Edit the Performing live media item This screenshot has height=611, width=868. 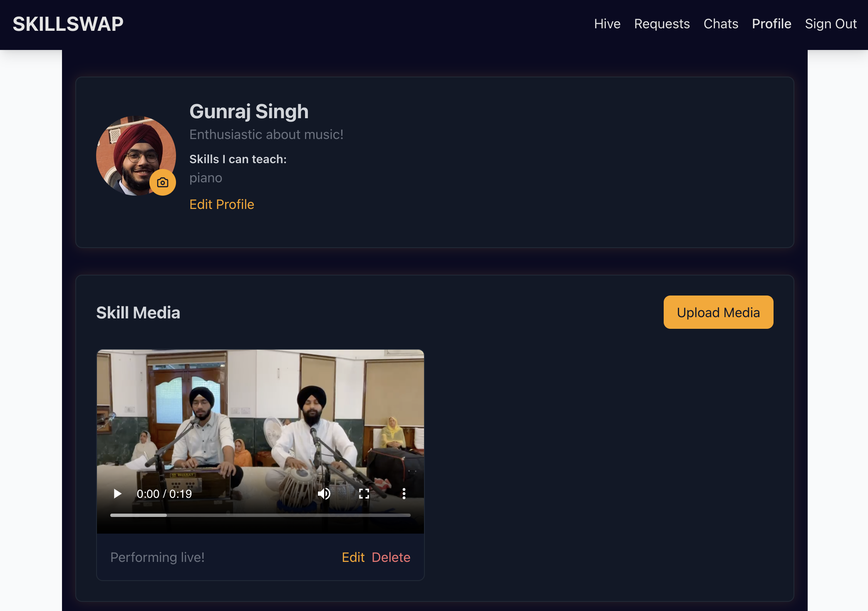(x=353, y=557)
